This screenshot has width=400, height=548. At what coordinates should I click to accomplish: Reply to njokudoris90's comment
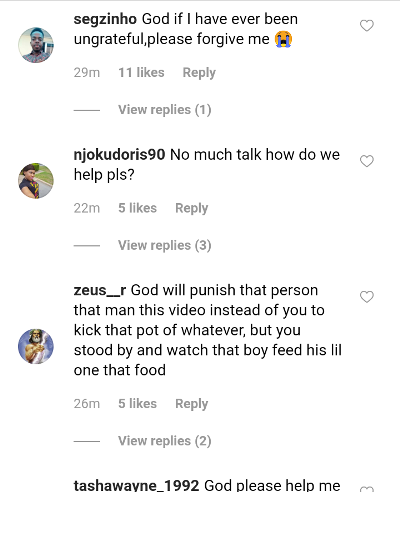pos(192,208)
